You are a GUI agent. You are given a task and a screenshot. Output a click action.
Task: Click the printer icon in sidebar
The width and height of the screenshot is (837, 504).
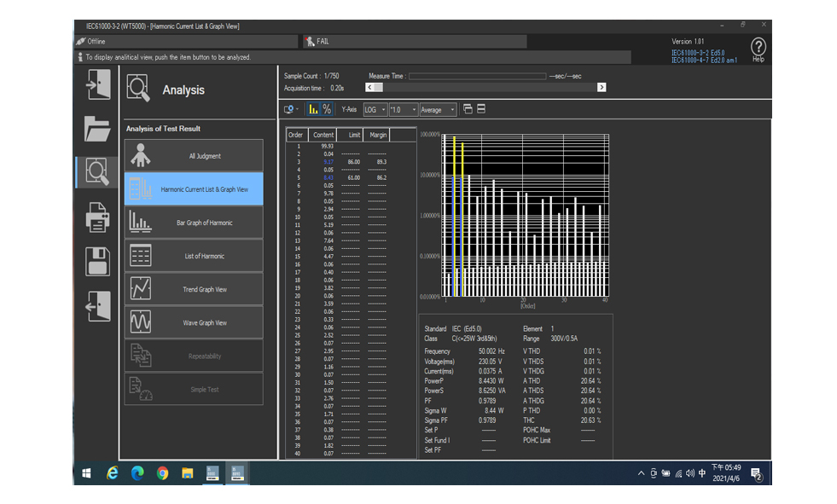coord(98,218)
